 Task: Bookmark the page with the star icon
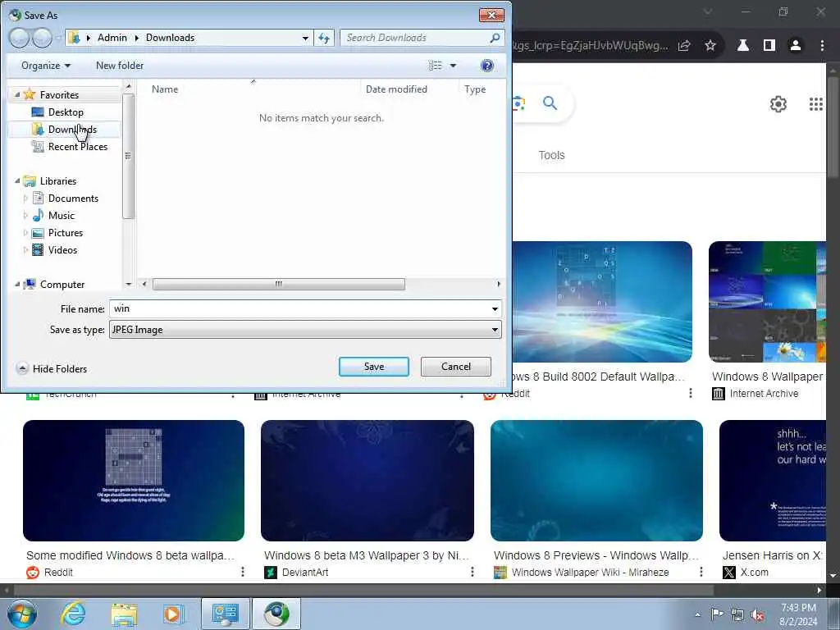tap(710, 46)
